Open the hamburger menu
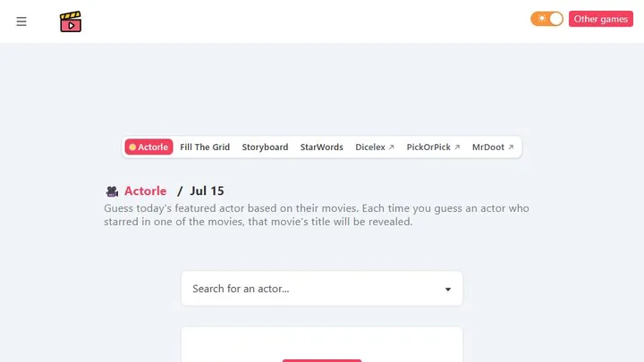 point(21,21)
